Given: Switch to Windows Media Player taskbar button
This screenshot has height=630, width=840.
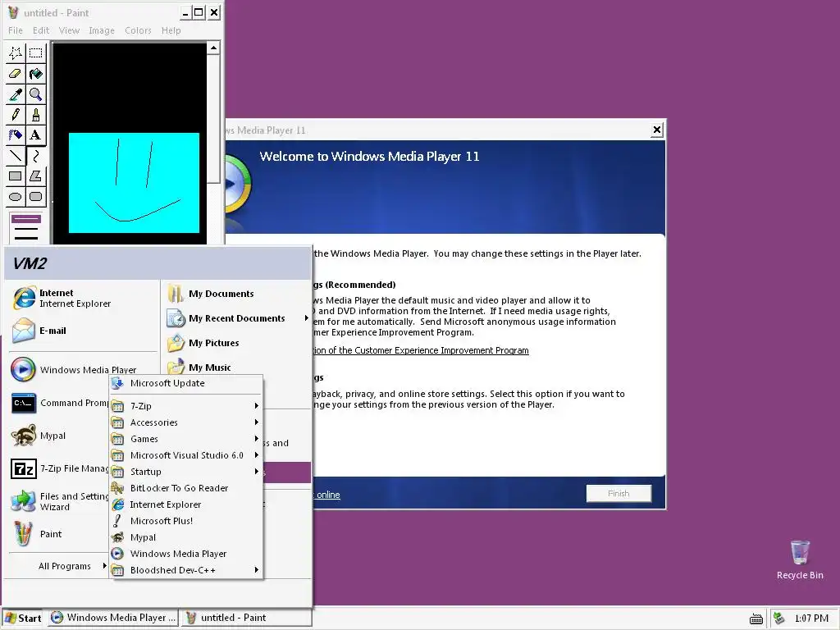Looking at the screenshot, I should [113, 618].
